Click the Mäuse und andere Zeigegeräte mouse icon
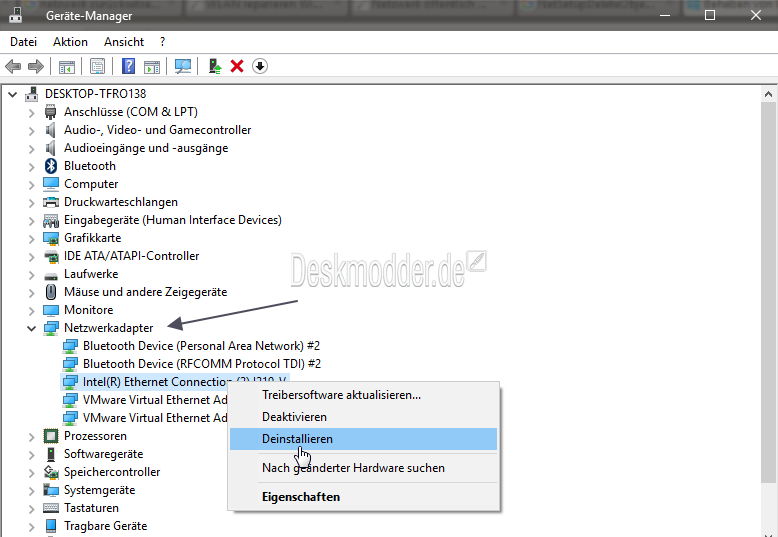The width and height of the screenshot is (778, 537). (51, 292)
